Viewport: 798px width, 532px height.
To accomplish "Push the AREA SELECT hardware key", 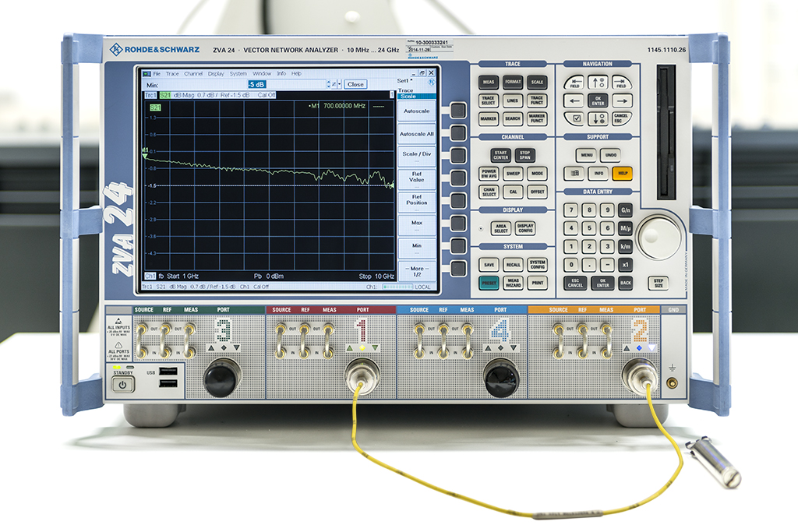I will coord(501,228).
